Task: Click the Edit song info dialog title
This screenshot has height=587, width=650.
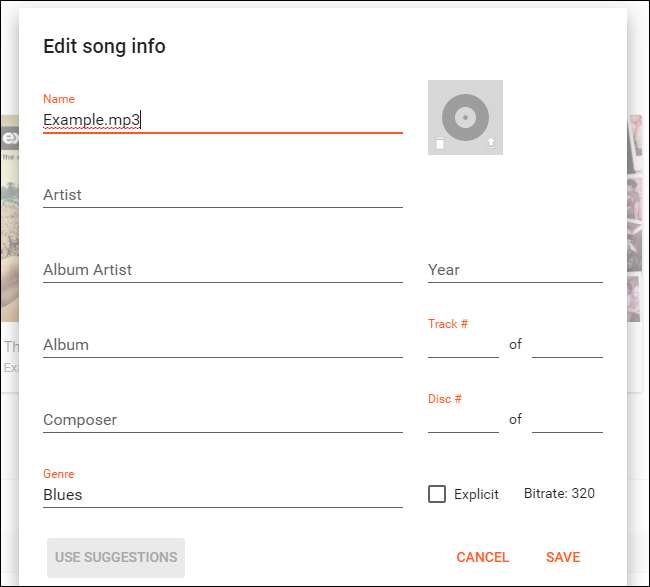Action: click(x=104, y=46)
